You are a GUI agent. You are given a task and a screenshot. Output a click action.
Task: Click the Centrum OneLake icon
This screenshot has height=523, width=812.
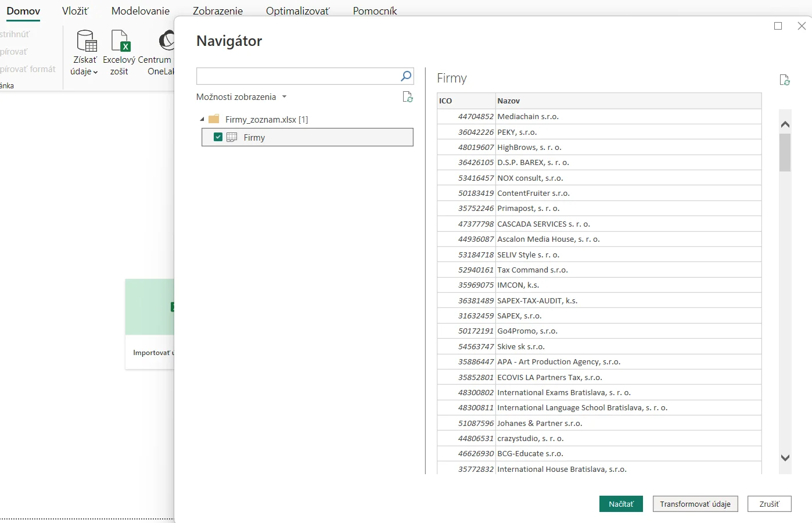pos(167,41)
